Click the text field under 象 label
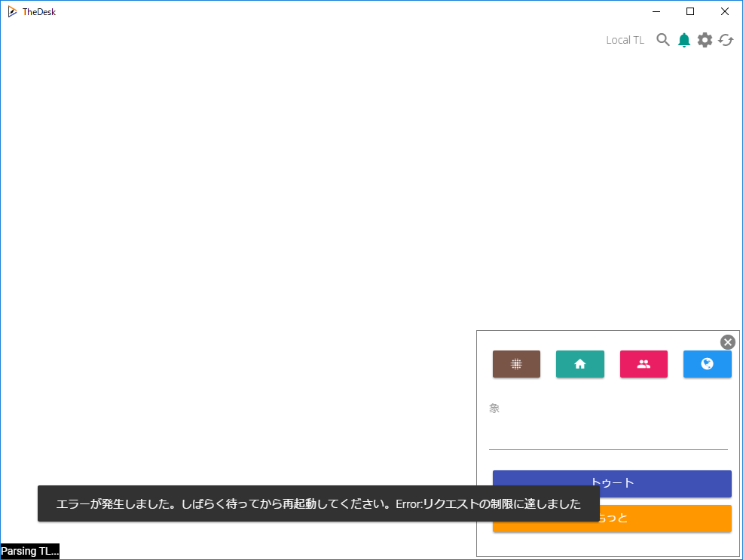Screen dimensions: 743x560 [x=608, y=436]
